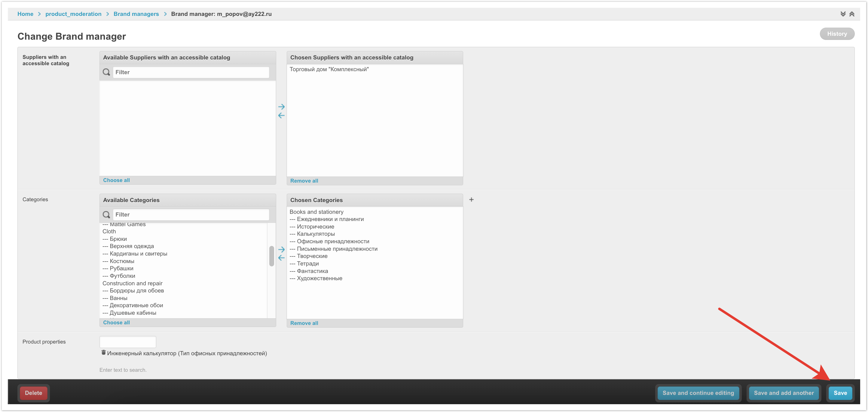Image resolution: width=868 pixels, height=412 pixels.
Task: Open Brand managers breadcrumb link
Action: click(136, 14)
